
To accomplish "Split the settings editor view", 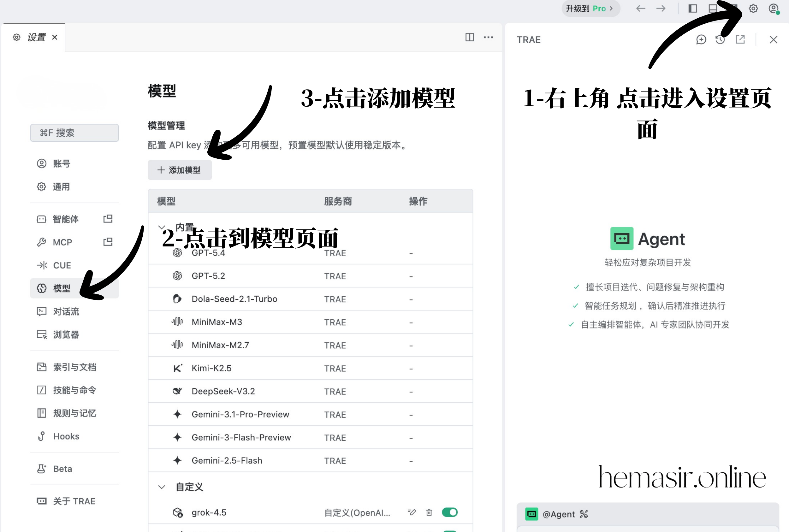I will click(x=469, y=37).
